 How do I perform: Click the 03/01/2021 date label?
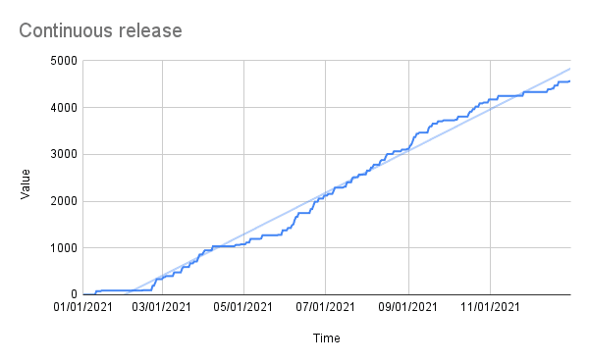coord(162,307)
